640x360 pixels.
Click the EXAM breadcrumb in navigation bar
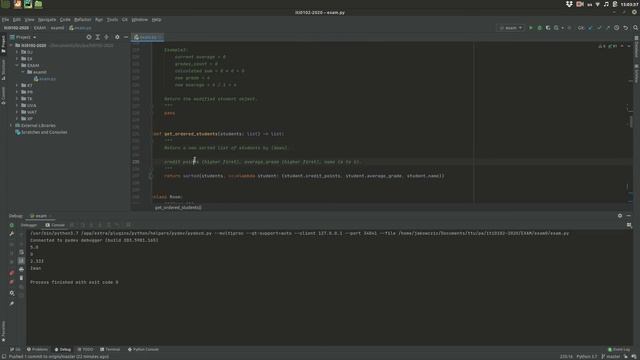tap(40, 28)
